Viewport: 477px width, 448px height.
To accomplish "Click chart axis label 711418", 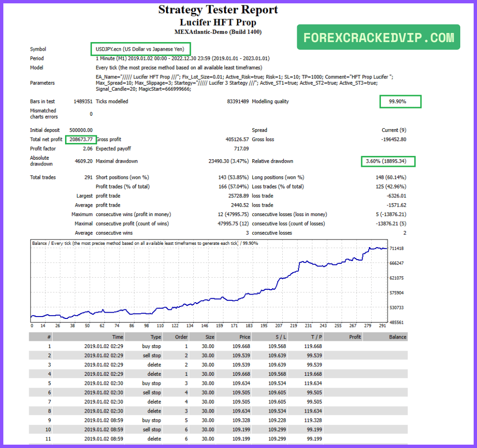I will tap(397, 249).
